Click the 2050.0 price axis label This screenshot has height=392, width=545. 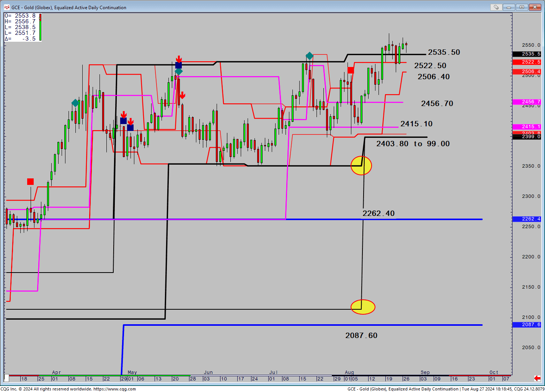pyautogui.click(x=531, y=348)
